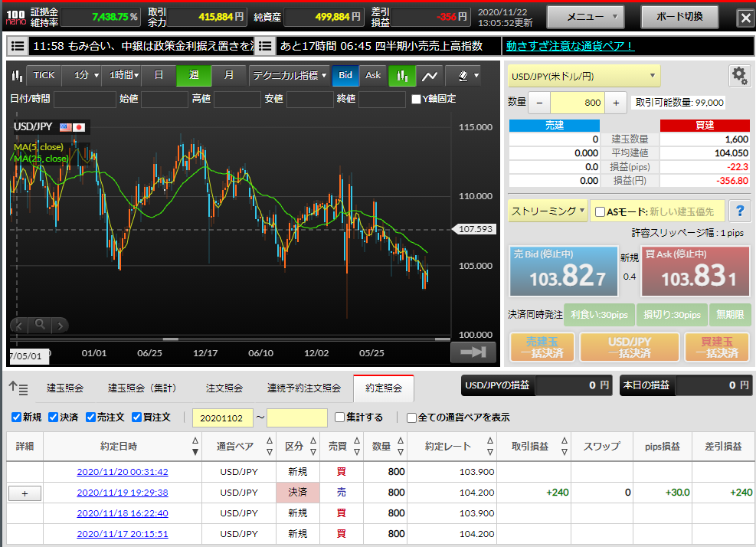
Task: Sort the table by 通貨ペア arrows
Action: (x=269, y=446)
